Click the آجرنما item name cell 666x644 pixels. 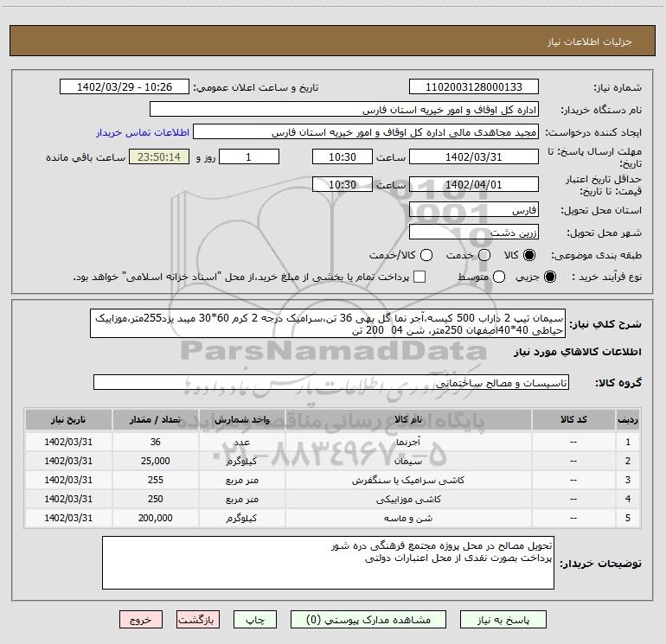408,442
